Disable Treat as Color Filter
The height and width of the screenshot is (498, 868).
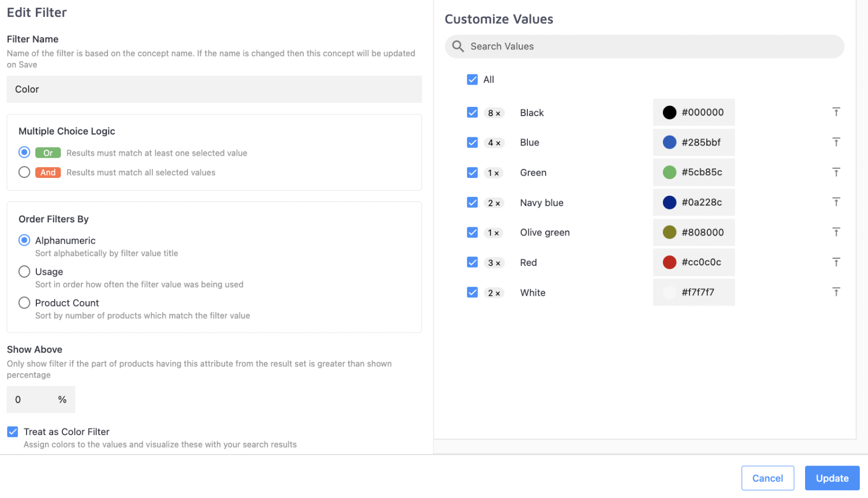12,432
